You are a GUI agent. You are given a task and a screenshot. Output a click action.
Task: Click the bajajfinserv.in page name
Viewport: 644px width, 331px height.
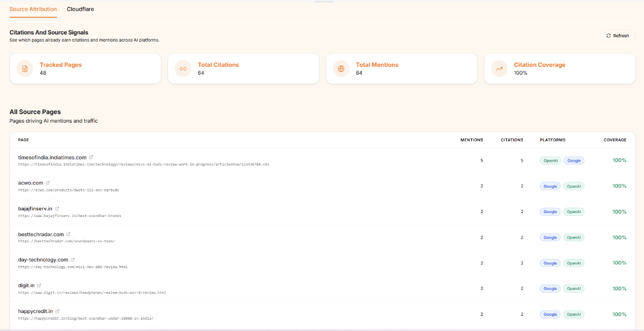[x=35, y=208]
